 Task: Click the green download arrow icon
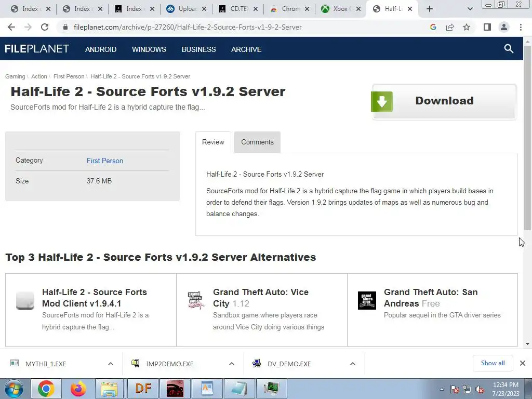point(382,101)
